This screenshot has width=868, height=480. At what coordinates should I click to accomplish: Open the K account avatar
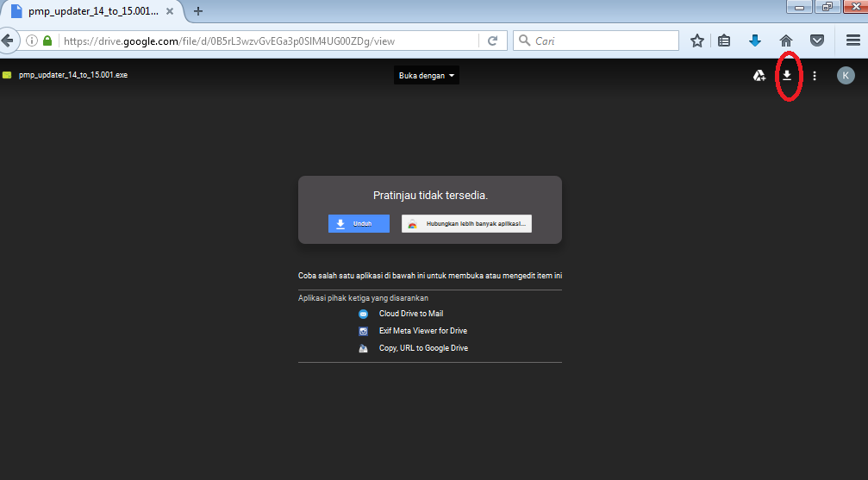pos(846,75)
